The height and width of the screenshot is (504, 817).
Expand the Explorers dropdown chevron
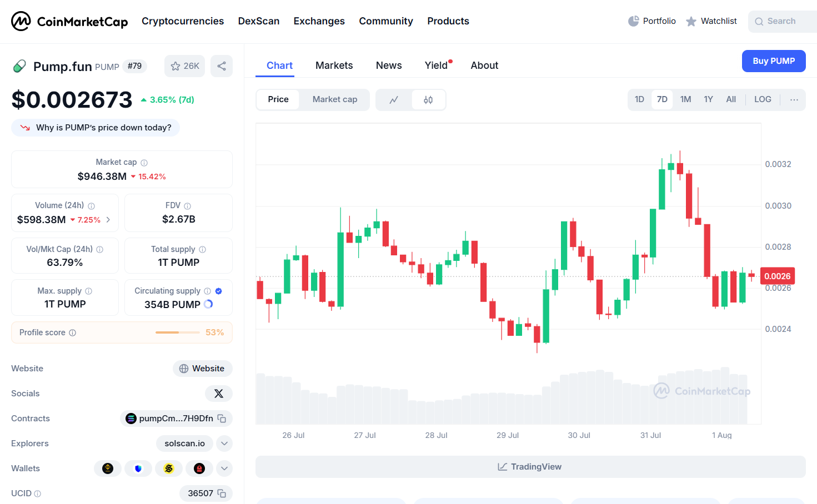[x=224, y=443]
